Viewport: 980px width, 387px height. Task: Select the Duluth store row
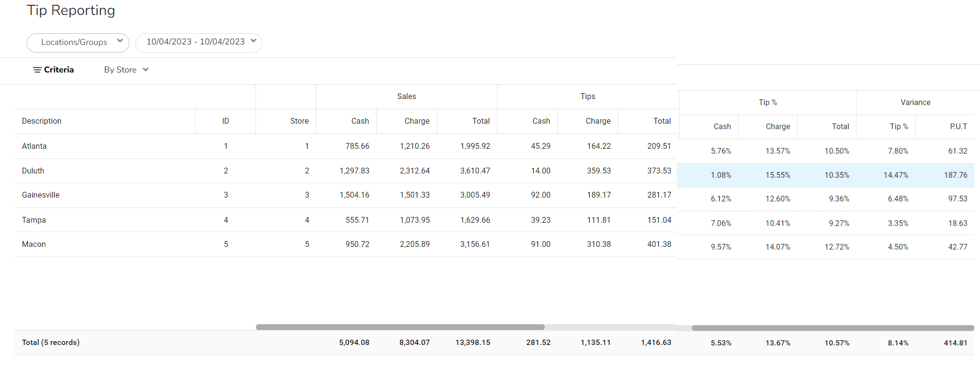pyautogui.click(x=33, y=171)
